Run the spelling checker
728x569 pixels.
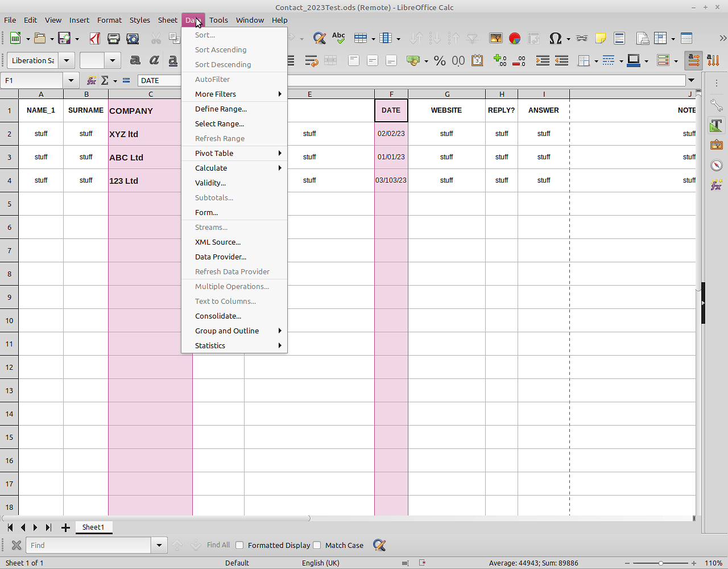338,38
